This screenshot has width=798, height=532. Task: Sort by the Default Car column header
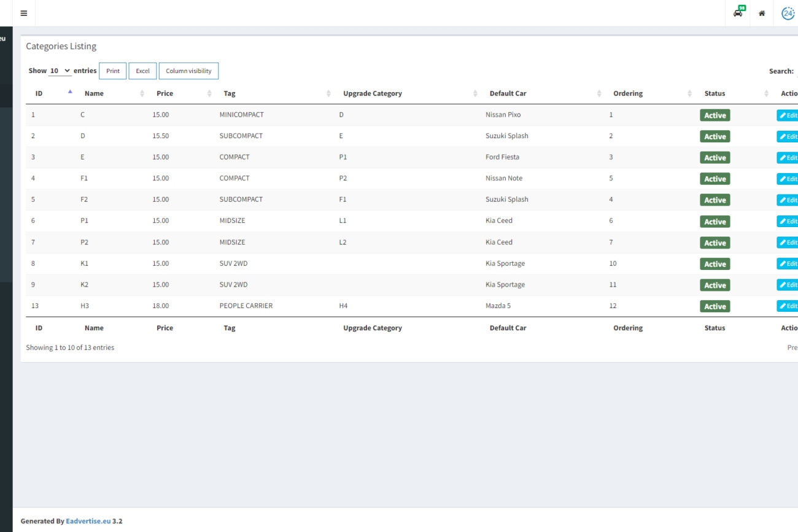coord(508,93)
